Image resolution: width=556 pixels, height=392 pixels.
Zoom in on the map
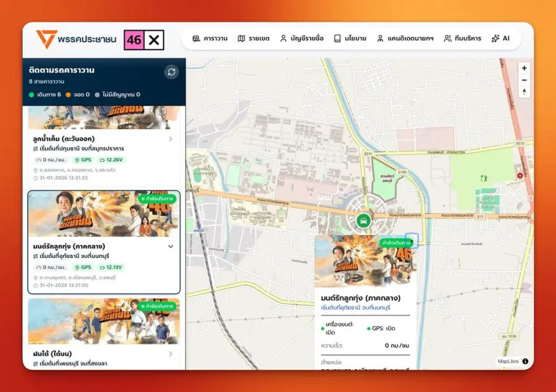click(x=524, y=68)
